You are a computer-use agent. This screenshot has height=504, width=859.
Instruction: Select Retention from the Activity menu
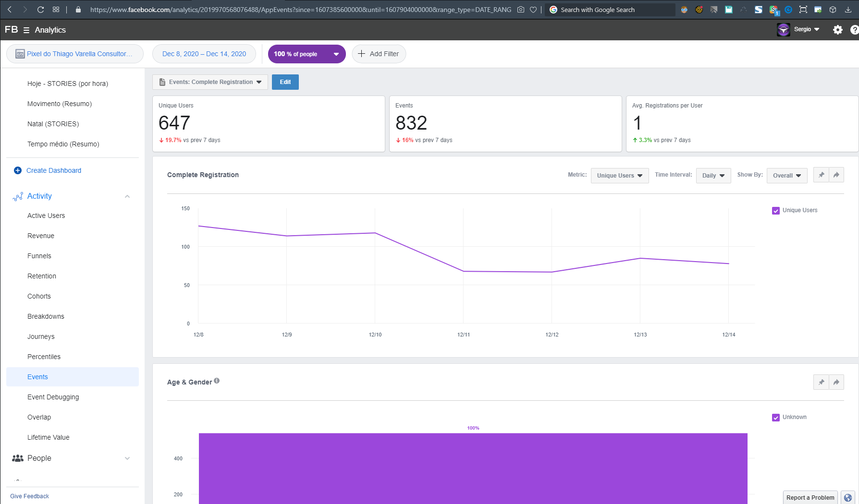pos(42,276)
